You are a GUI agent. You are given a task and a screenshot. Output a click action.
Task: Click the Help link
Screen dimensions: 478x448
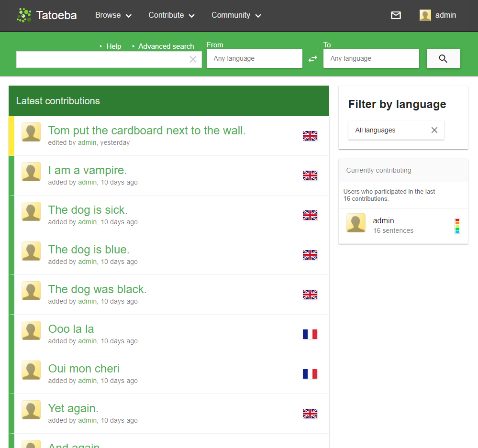pos(114,46)
